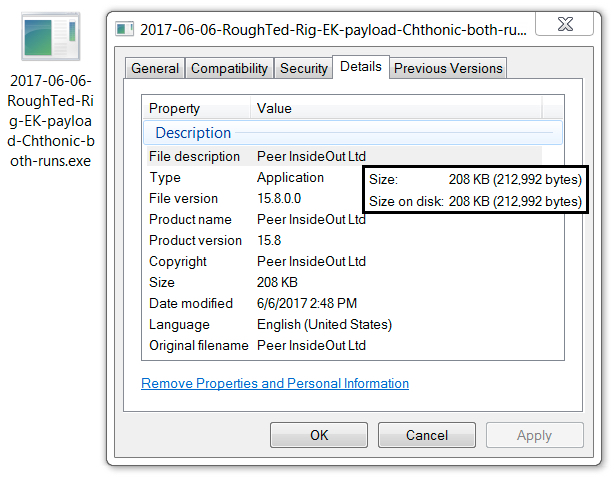Click the application icon in dialog title bar
Image resolution: width=614 pixels, height=478 pixels.
click(x=125, y=29)
